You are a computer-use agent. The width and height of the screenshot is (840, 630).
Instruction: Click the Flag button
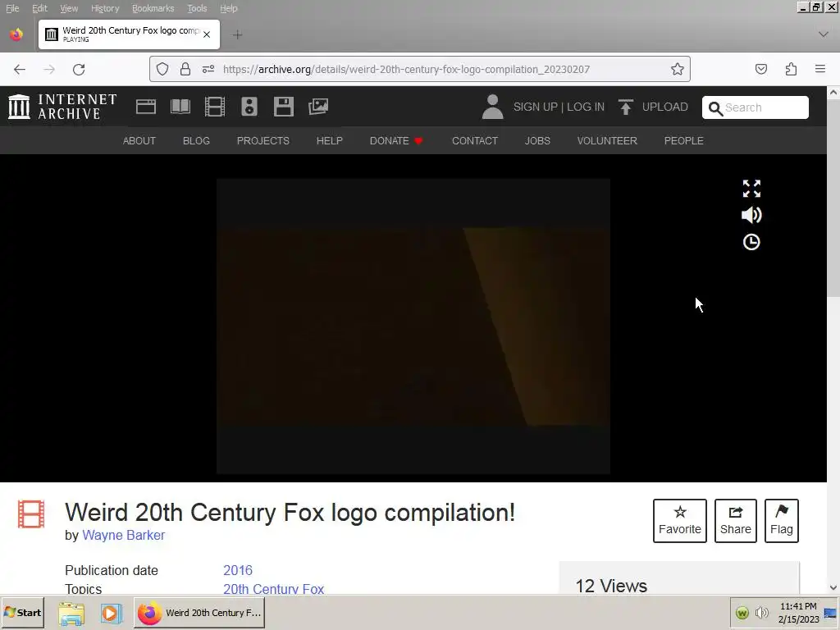point(782,521)
